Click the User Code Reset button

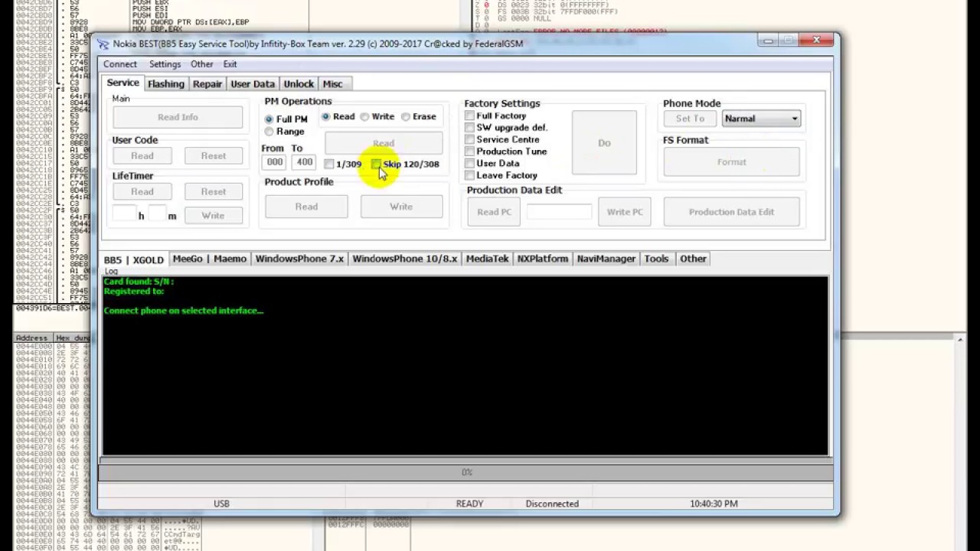214,156
